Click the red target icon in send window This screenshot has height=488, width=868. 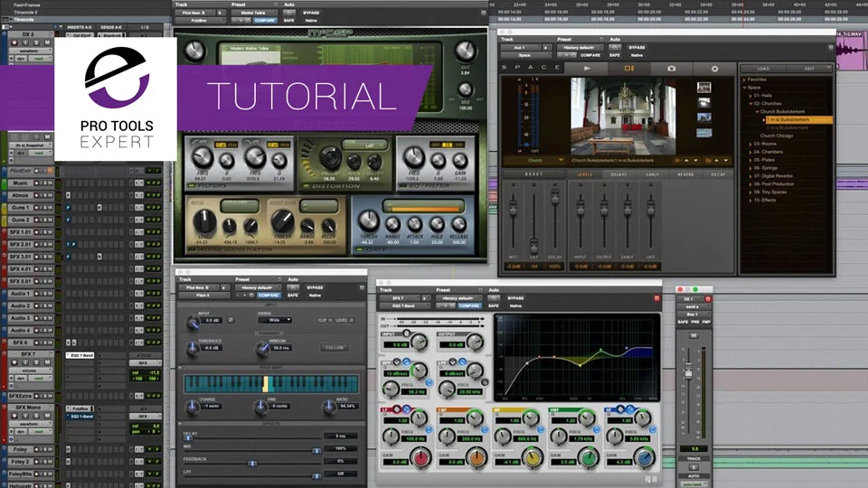click(x=707, y=299)
